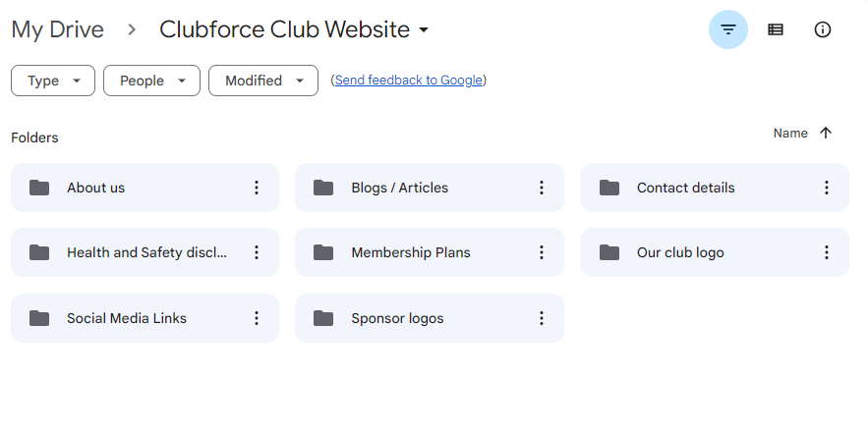Open more options for Sponsor logos folder
Image resolution: width=868 pixels, height=434 pixels.
coord(541,318)
